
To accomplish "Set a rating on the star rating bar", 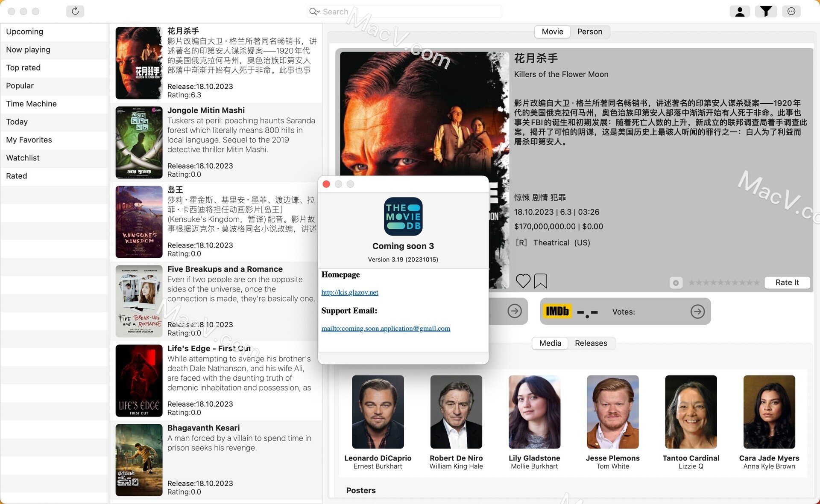I will 724,283.
